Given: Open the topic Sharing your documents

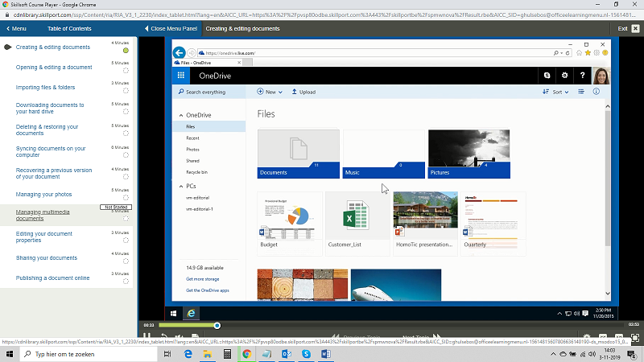Looking at the screenshot, I should (47, 258).
